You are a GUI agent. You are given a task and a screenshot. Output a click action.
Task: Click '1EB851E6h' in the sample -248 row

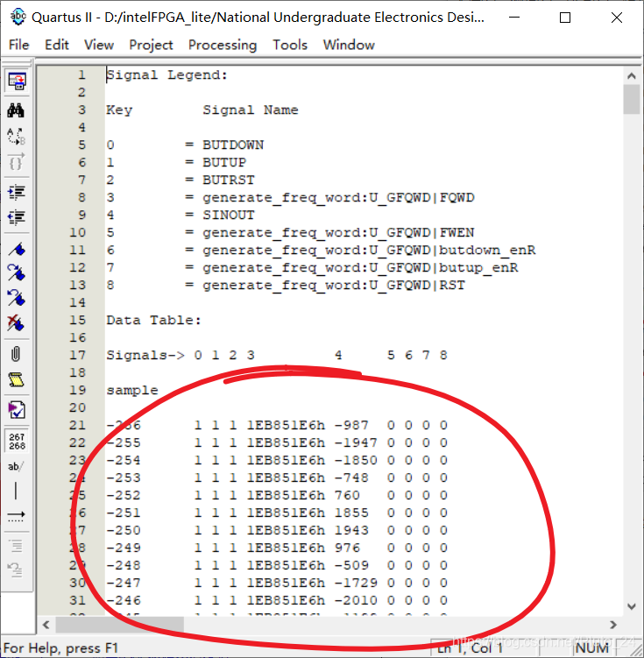click(286, 565)
